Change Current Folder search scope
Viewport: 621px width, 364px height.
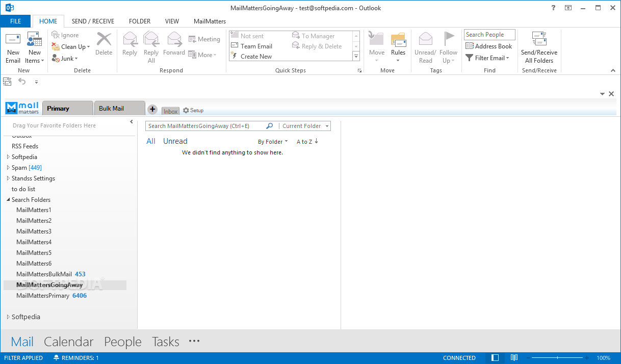coord(305,126)
